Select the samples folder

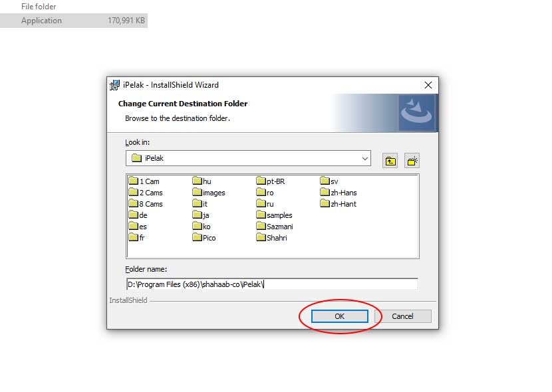click(275, 215)
